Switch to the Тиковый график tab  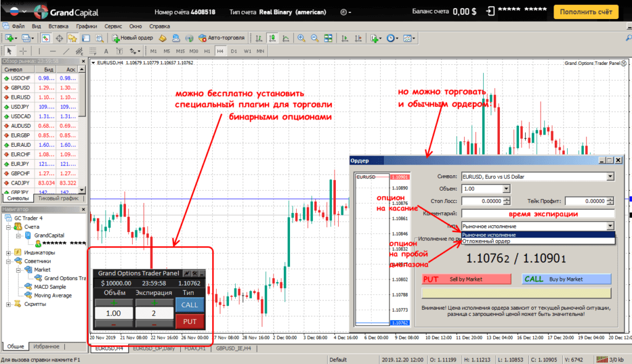coord(58,199)
